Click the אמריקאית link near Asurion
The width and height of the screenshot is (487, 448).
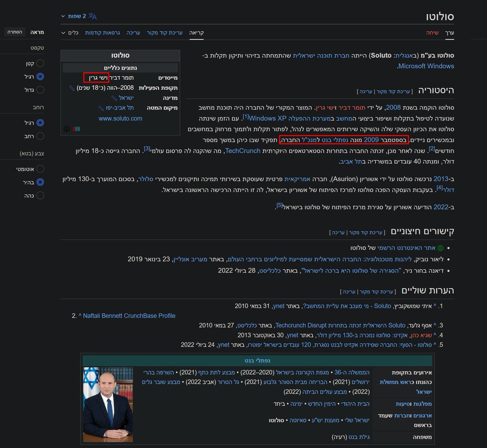point(297,179)
